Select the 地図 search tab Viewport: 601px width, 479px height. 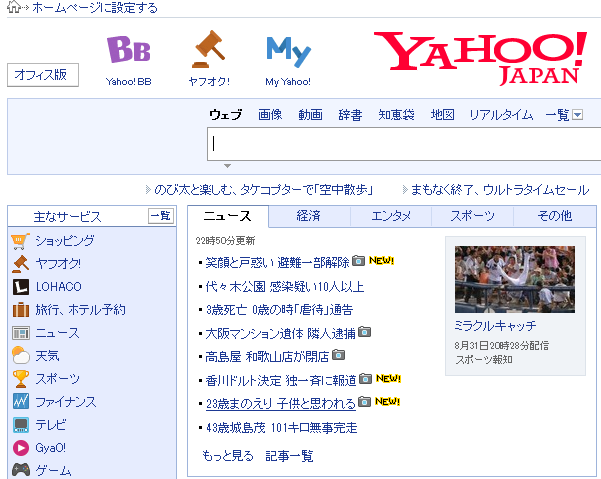tap(442, 115)
